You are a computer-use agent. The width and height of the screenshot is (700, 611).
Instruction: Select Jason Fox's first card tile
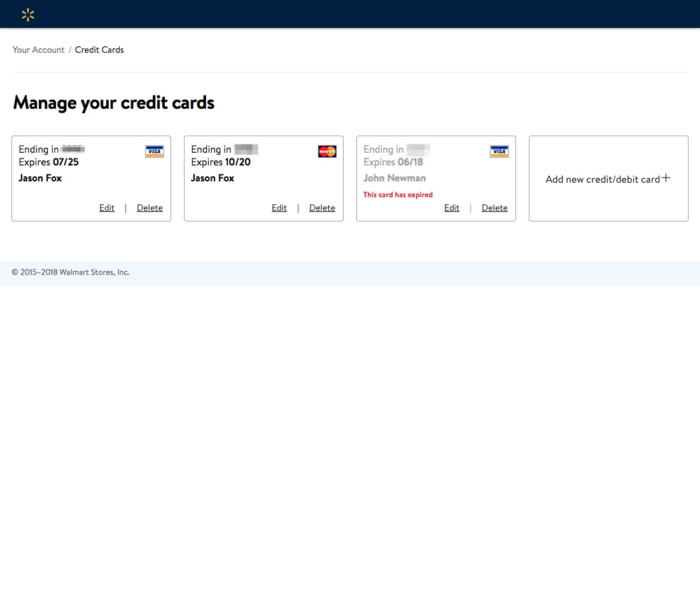91,178
